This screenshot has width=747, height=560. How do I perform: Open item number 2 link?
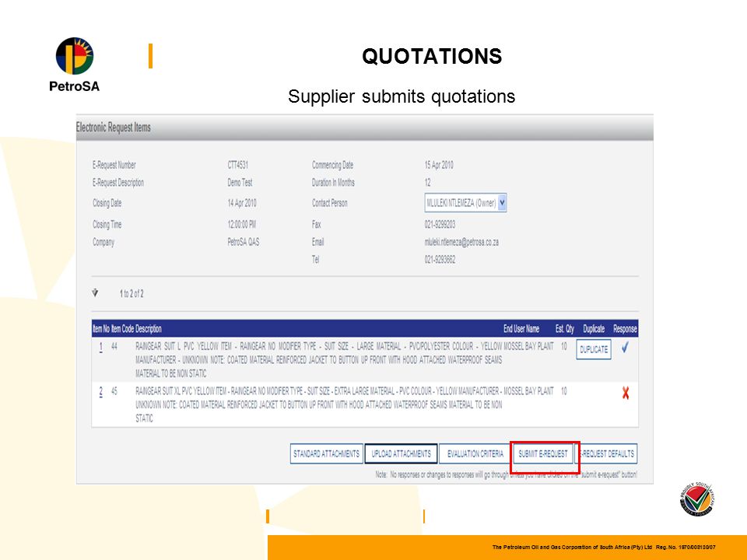pos(100,392)
